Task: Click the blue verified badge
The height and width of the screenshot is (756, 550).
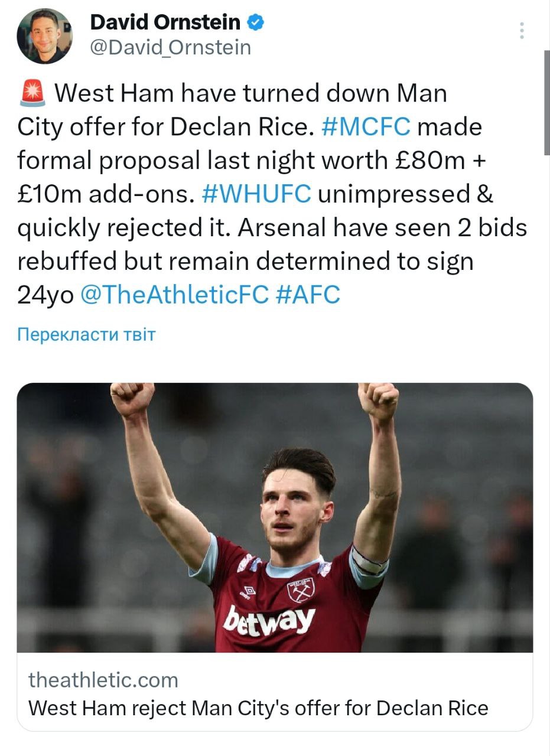Action: pos(255,23)
